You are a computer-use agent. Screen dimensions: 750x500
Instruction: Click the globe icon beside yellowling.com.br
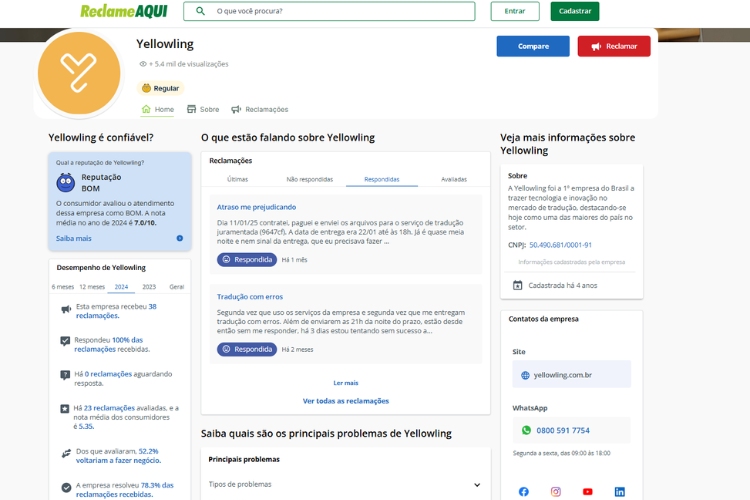(525, 375)
